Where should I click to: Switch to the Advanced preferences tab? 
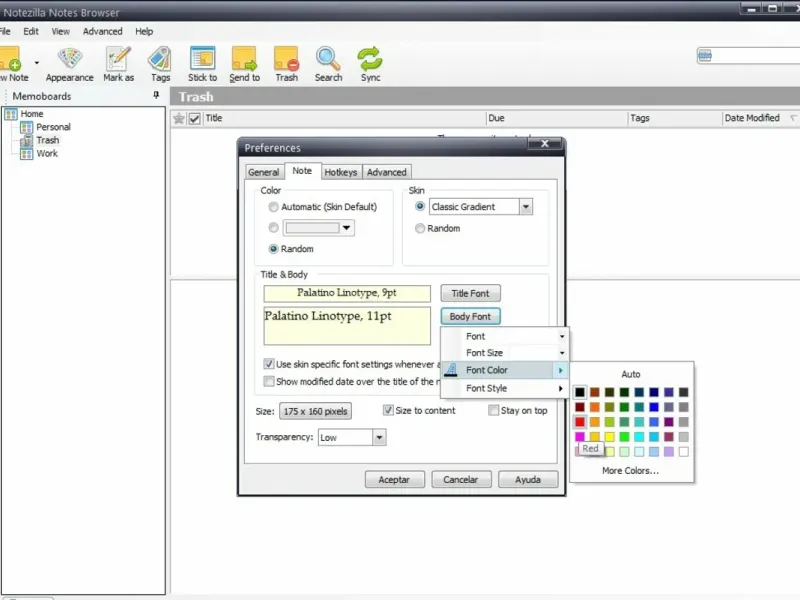387,172
